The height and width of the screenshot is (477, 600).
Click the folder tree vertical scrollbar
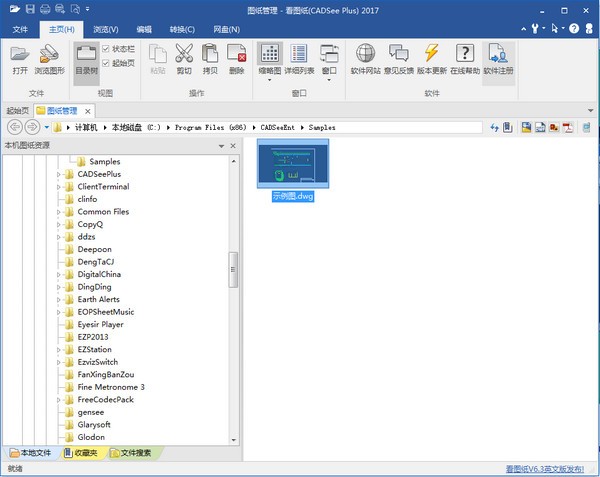point(234,268)
